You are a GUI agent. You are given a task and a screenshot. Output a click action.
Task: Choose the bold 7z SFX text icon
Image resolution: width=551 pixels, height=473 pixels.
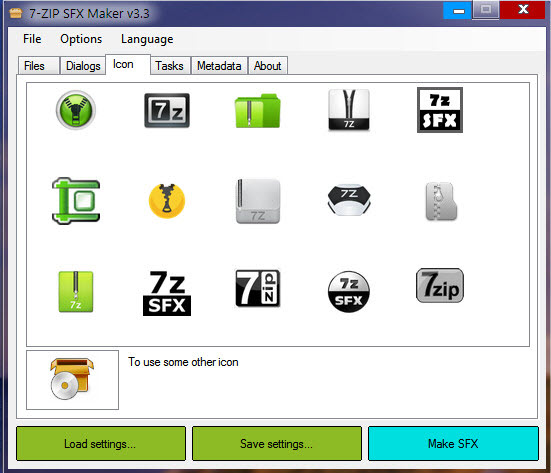[167, 293]
